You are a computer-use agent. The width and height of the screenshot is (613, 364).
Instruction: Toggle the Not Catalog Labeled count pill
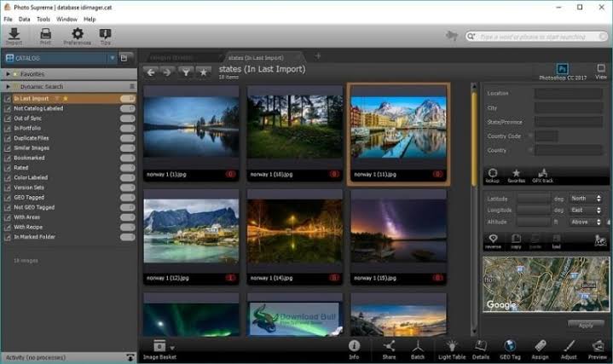(127, 108)
